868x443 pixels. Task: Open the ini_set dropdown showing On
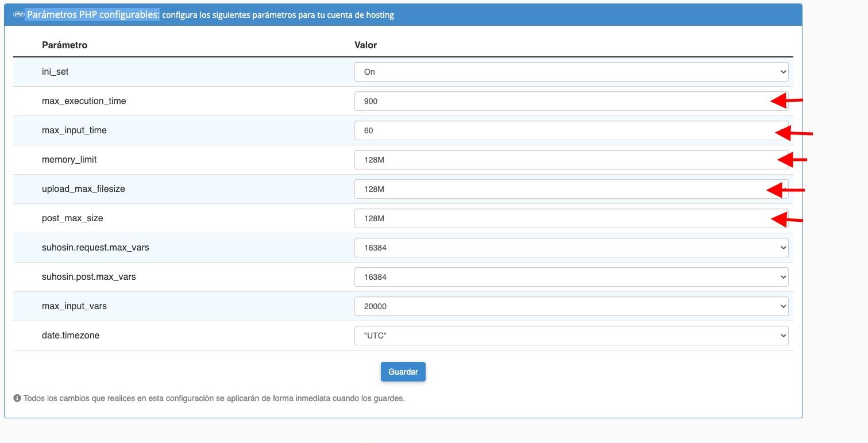(x=571, y=72)
